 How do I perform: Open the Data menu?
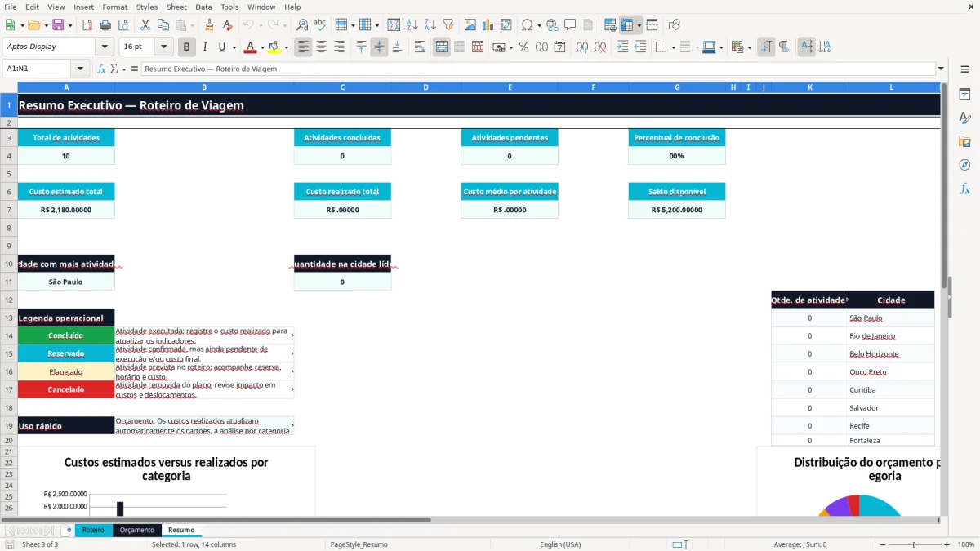click(203, 7)
